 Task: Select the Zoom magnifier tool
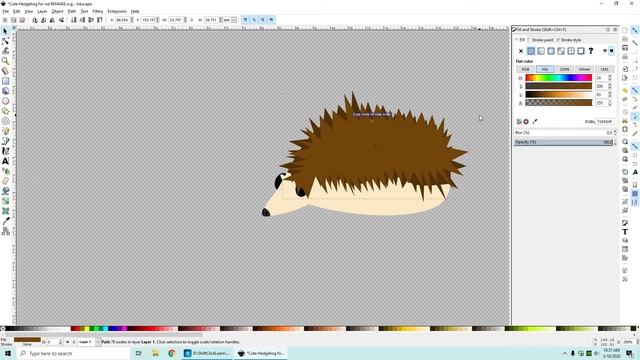(x=5, y=61)
